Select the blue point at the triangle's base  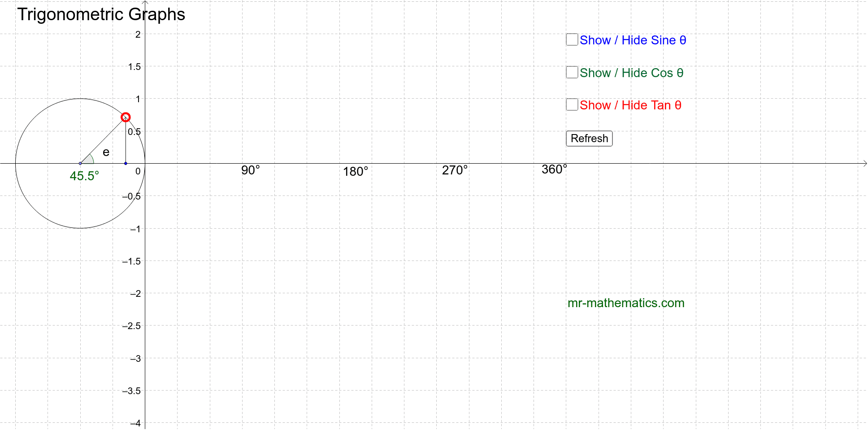pyautogui.click(x=126, y=163)
